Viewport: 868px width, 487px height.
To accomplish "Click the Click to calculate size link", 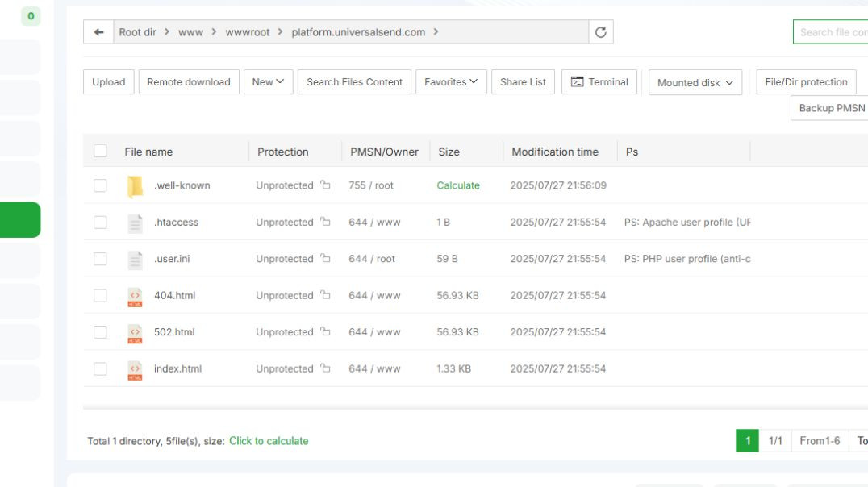I will pos(267,440).
